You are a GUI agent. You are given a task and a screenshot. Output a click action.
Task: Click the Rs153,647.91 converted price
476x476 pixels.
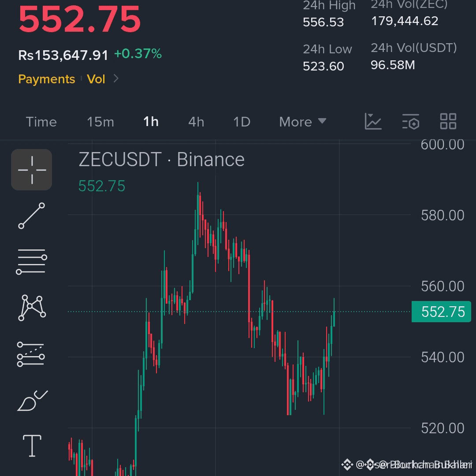pos(63,56)
